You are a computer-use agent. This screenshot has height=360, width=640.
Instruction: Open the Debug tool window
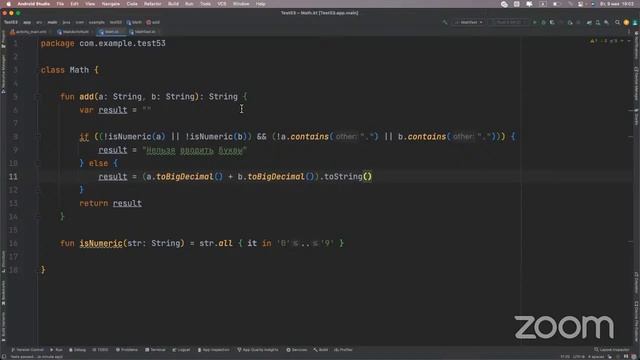click(x=78, y=350)
